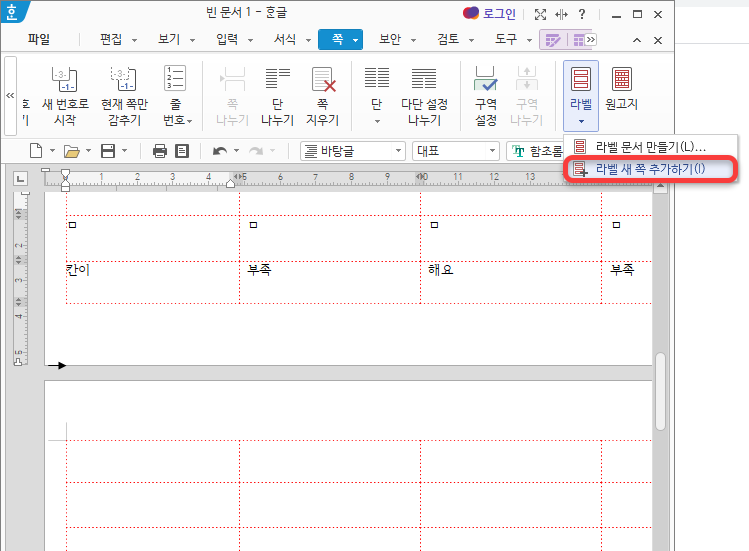Show more menu items with >> button
749x551 pixels.
point(591,39)
